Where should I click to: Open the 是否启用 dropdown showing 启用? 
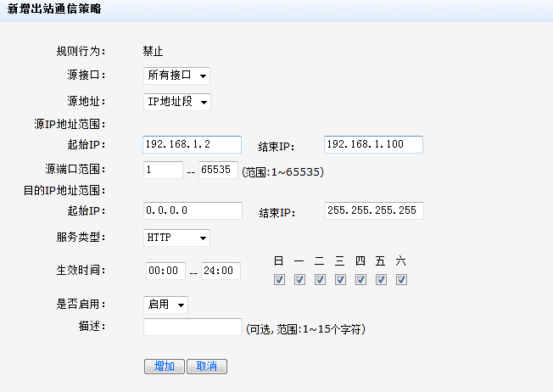pyautogui.click(x=165, y=305)
